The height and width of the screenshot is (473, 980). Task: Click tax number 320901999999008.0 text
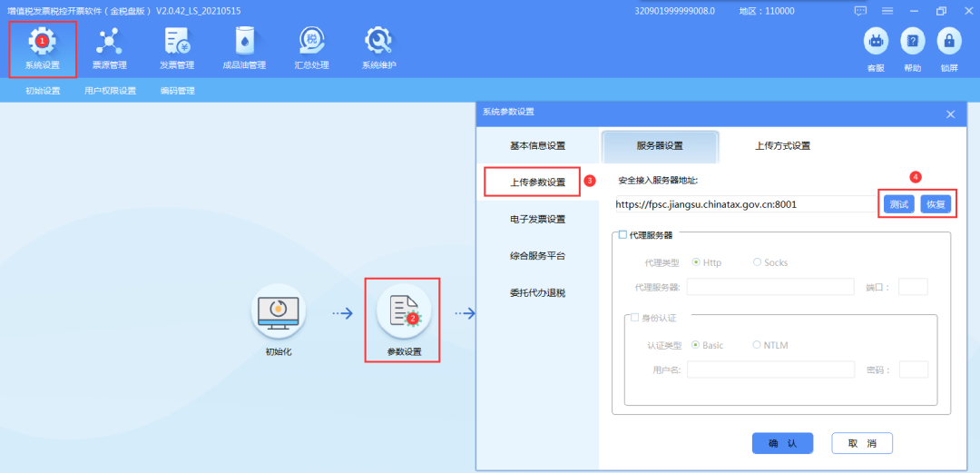pos(674,11)
